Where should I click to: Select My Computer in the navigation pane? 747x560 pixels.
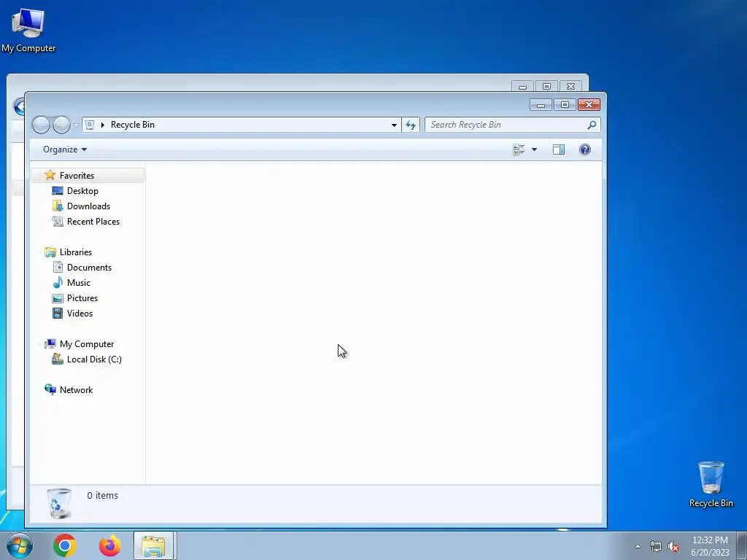click(86, 344)
